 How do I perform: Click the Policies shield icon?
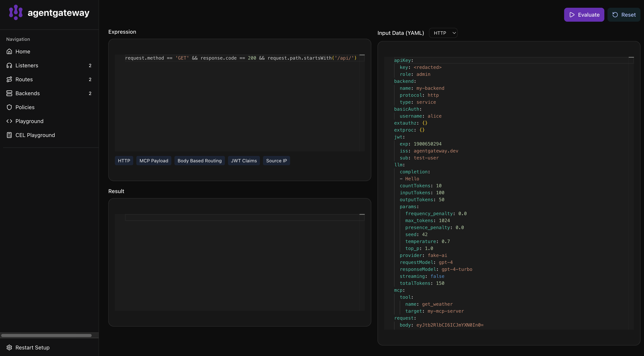(9, 107)
